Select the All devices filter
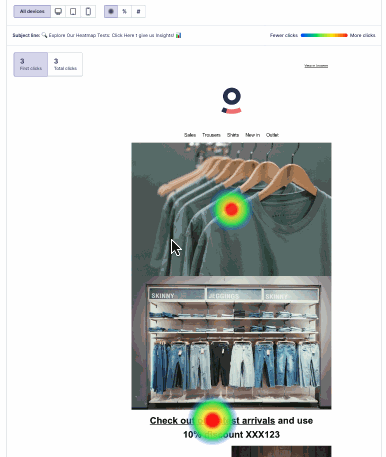 (x=32, y=11)
